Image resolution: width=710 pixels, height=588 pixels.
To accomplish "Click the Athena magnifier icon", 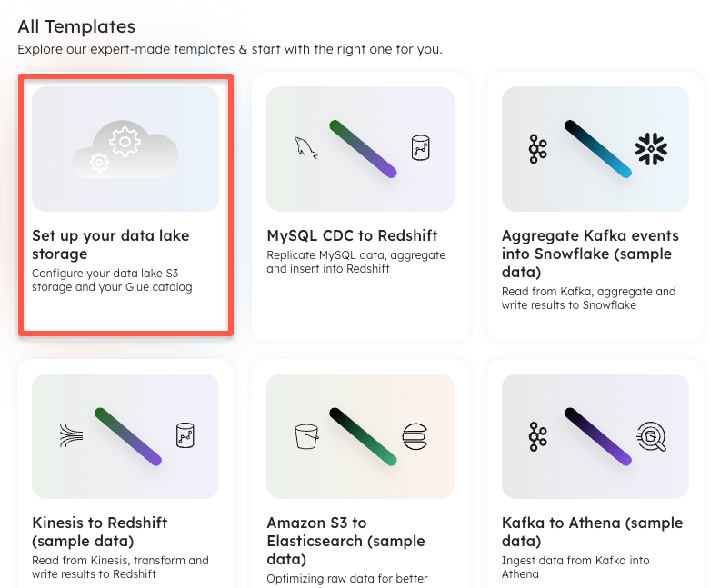I will click(652, 436).
